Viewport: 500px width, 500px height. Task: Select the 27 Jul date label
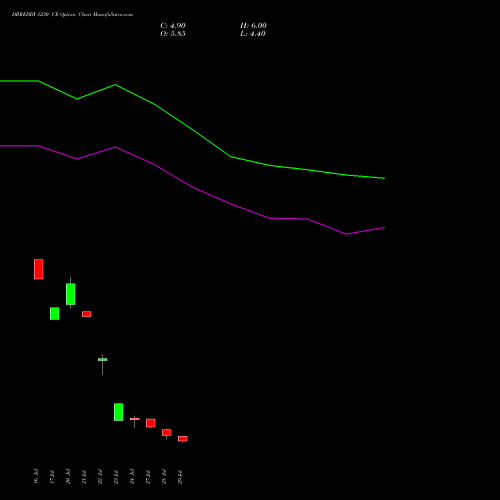[148, 476]
